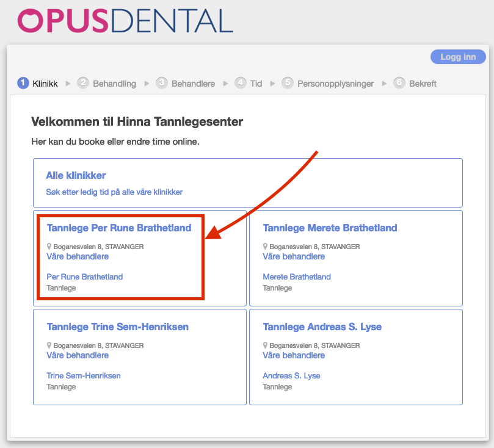The image size is (494, 448).
Task: Open the Alle klinikker link
Action: (76, 175)
